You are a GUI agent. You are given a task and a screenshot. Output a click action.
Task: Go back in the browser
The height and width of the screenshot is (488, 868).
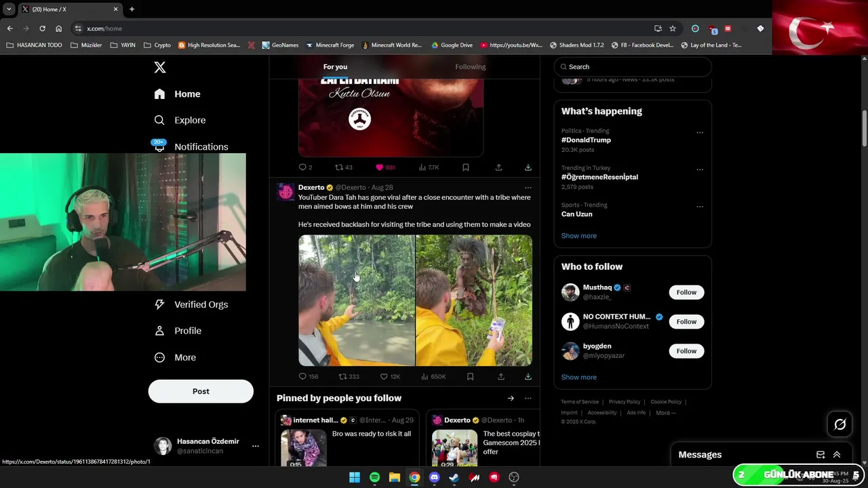click(x=9, y=28)
